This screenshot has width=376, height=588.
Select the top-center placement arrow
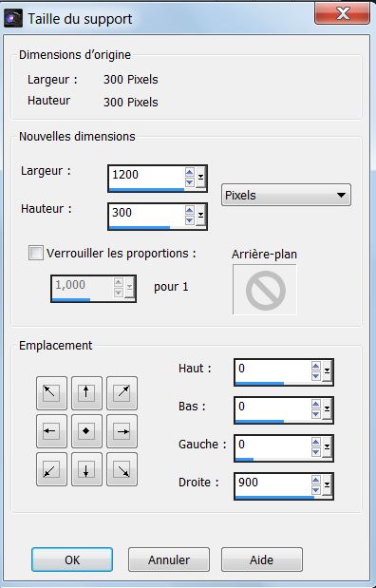click(86, 392)
